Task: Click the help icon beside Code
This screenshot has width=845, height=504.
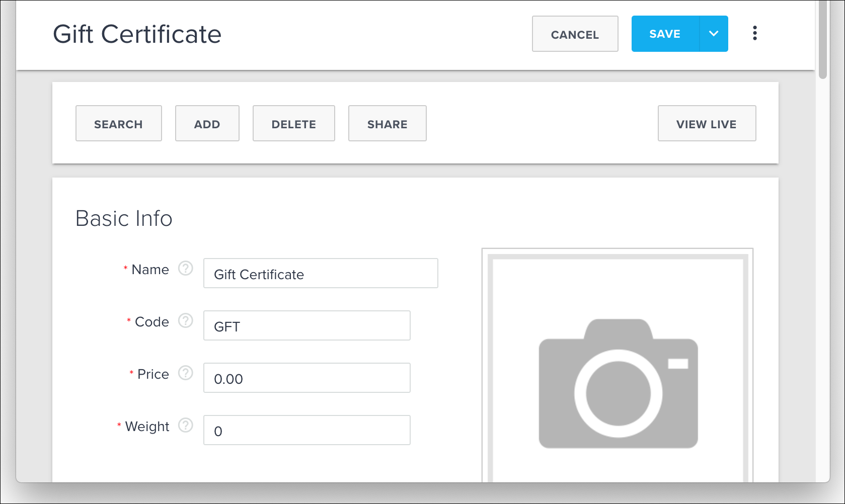Action: (186, 321)
